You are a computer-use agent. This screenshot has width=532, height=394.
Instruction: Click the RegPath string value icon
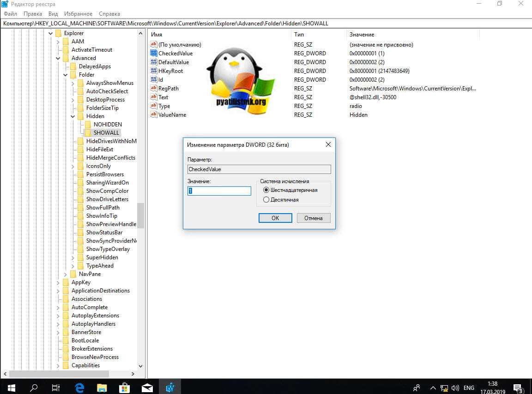click(x=154, y=89)
